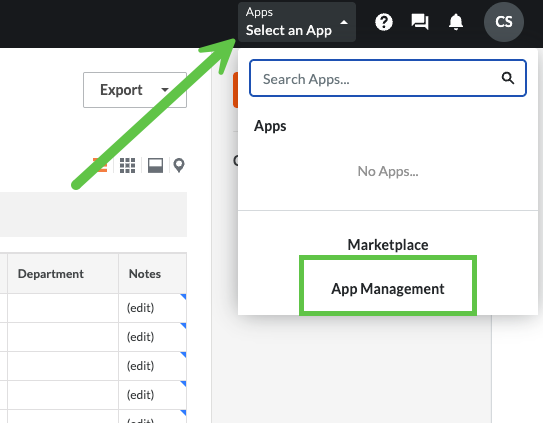Open the App Management menu entry

[388, 289]
